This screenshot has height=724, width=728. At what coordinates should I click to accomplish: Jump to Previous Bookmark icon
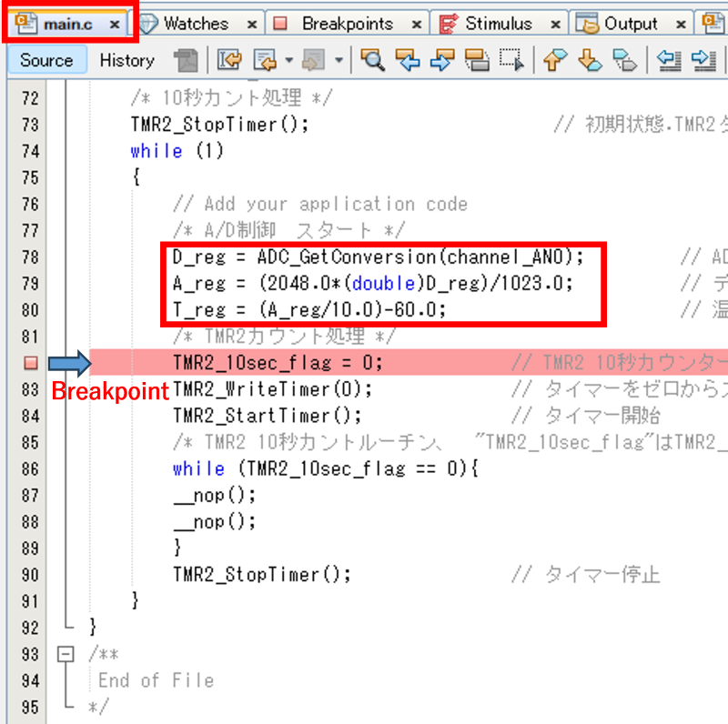(555, 61)
